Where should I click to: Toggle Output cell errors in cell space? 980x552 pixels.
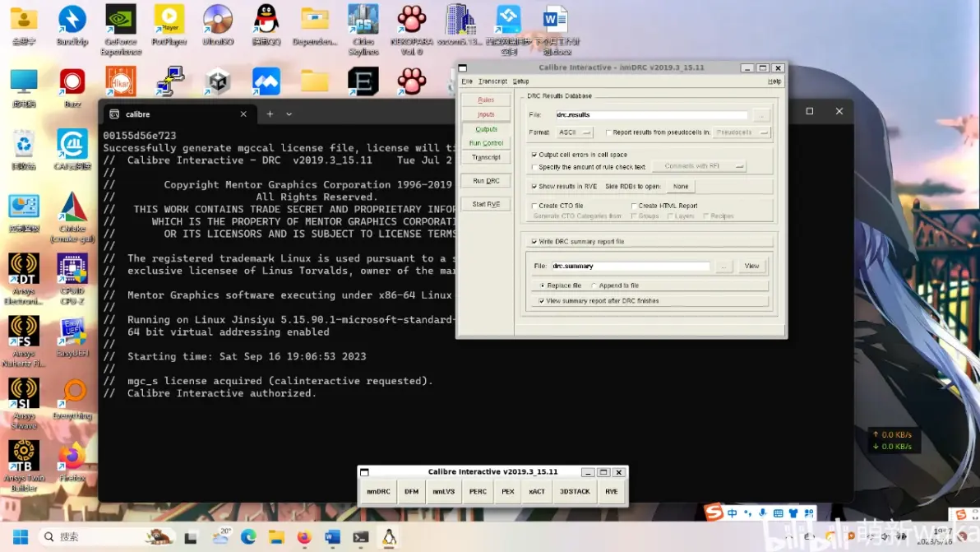[534, 155]
